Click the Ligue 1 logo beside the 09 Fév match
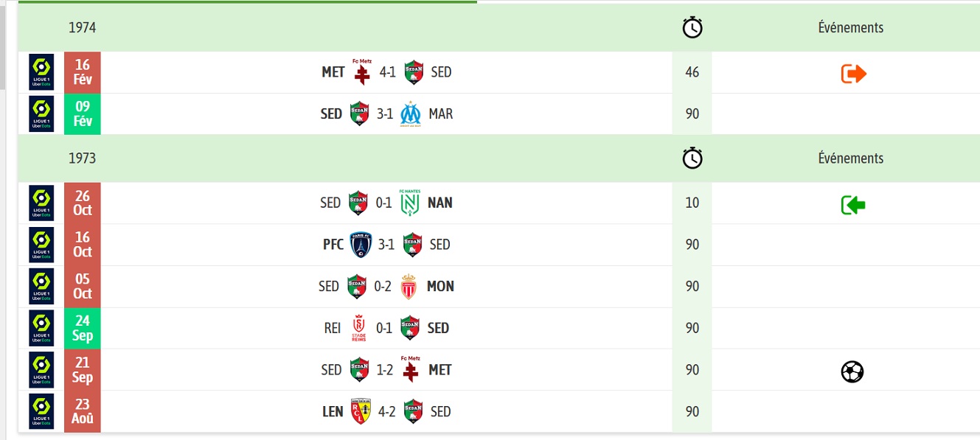The image size is (980, 440). (x=41, y=114)
